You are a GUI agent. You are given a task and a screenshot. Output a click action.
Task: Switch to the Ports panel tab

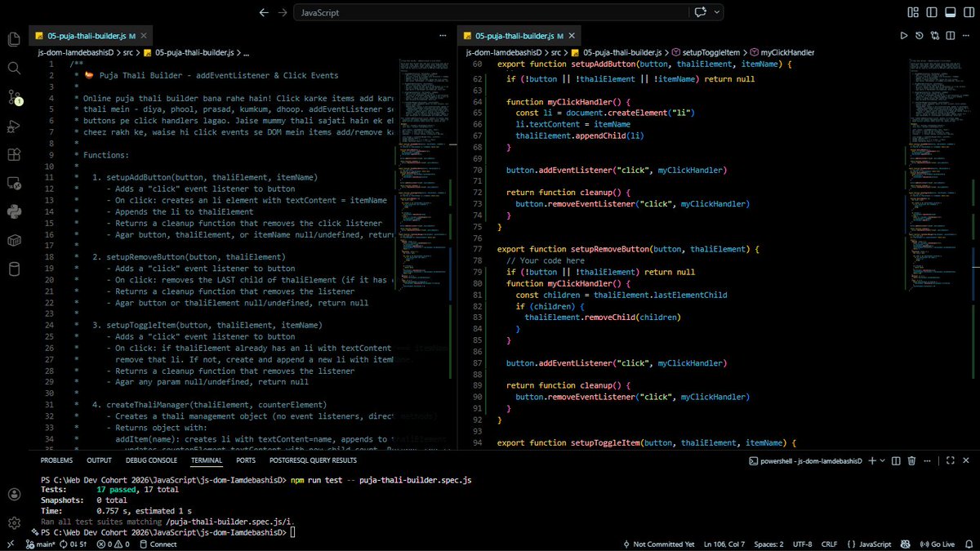coord(246,460)
